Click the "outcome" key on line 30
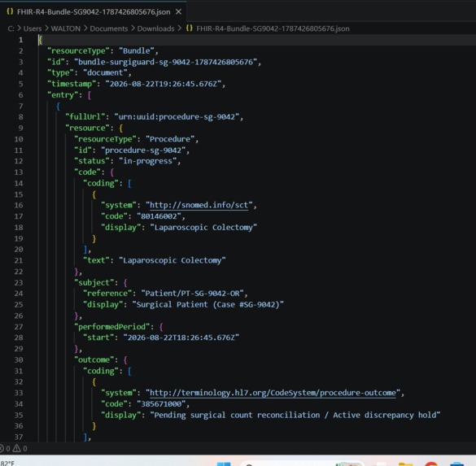Viewport: 476px width, 466px height. click(x=94, y=359)
